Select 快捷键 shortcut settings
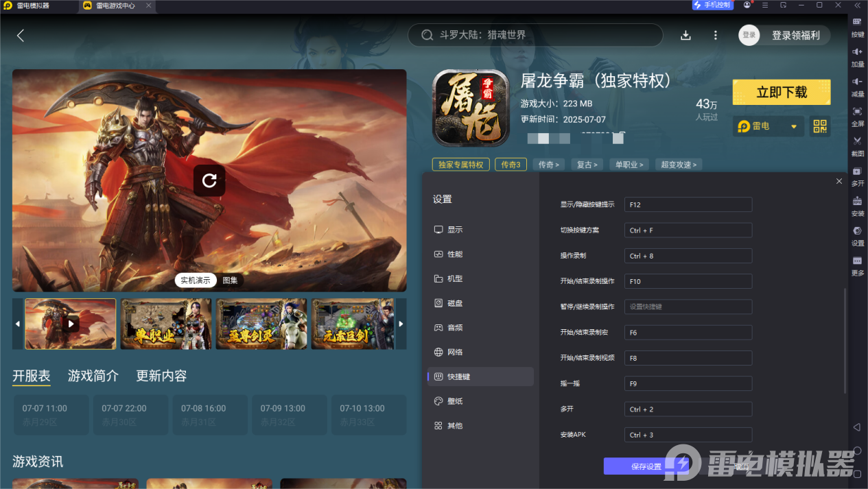This screenshot has width=868, height=489. click(x=480, y=377)
